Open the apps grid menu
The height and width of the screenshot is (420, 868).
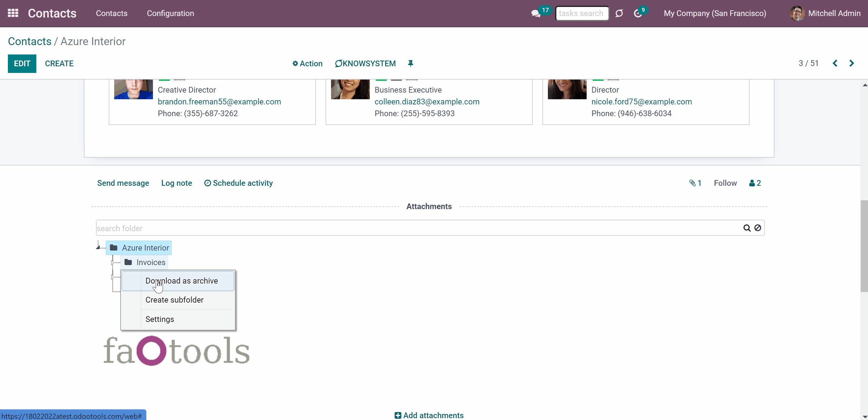13,13
